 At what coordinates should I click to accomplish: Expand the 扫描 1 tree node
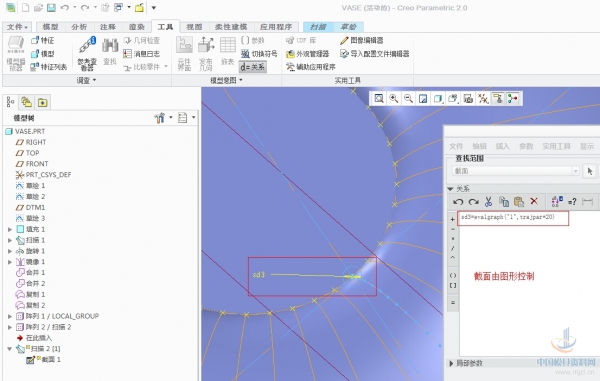pos(10,240)
